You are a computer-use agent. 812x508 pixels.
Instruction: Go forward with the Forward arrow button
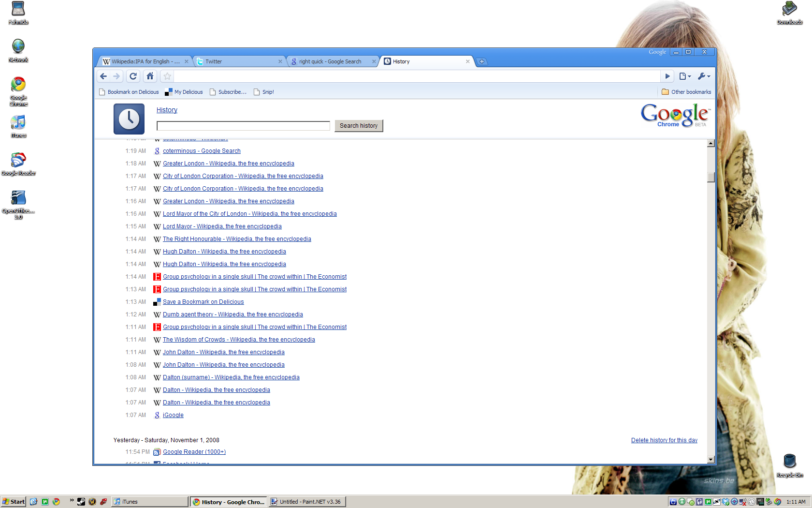pyautogui.click(x=116, y=76)
